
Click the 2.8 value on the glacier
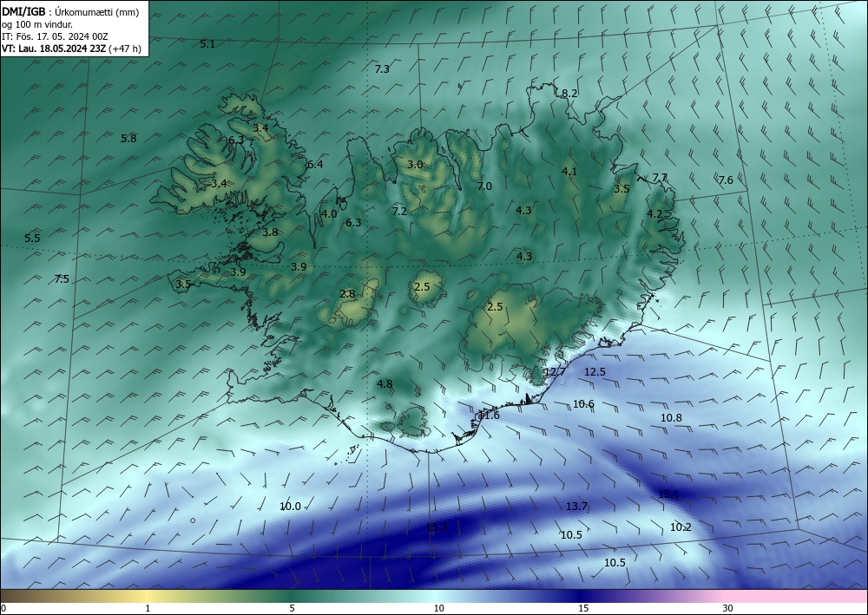348,294
